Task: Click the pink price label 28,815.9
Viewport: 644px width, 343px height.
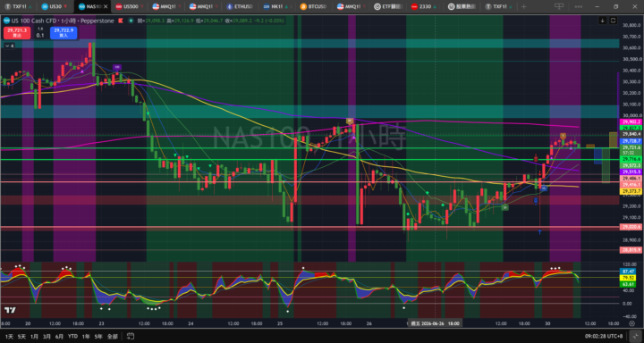Action: [631, 249]
